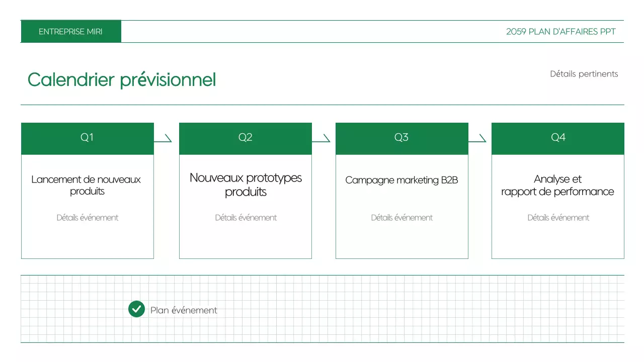The width and height of the screenshot is (644, 362).
Task: Click the Détails pertinents text
Action: 584,74
